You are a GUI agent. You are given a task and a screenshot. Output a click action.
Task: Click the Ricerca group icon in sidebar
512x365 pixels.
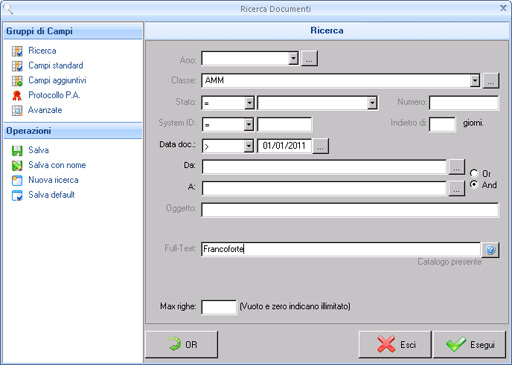17,51
